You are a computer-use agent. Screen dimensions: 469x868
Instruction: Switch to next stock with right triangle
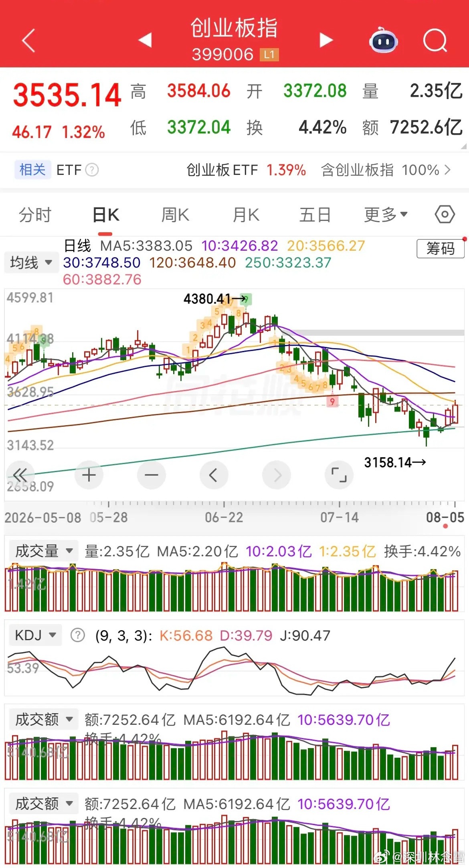[326, 40]
